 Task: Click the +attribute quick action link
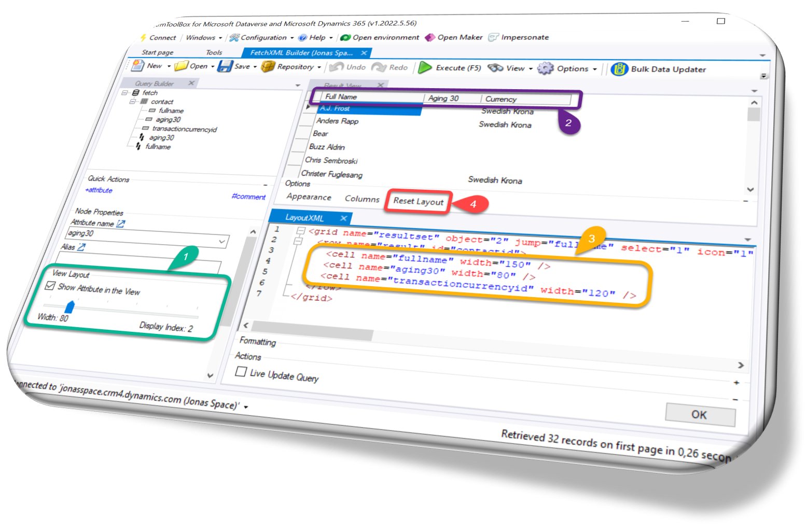(99, 191)
